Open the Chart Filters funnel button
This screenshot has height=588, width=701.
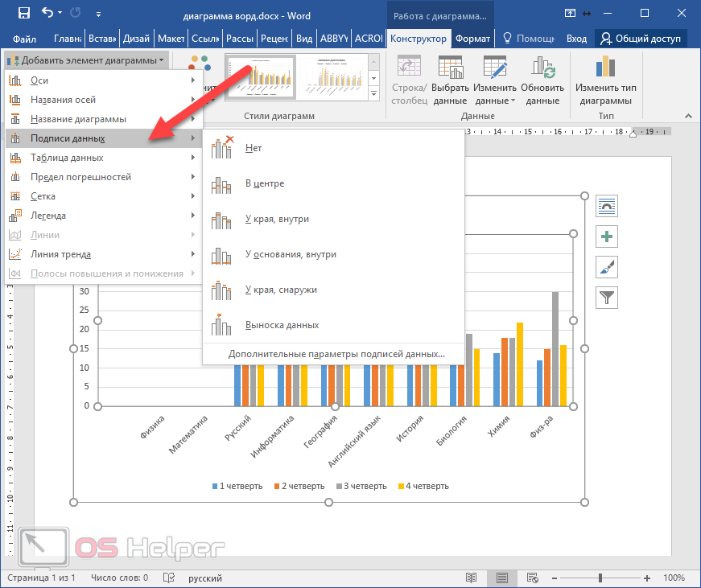607,298
